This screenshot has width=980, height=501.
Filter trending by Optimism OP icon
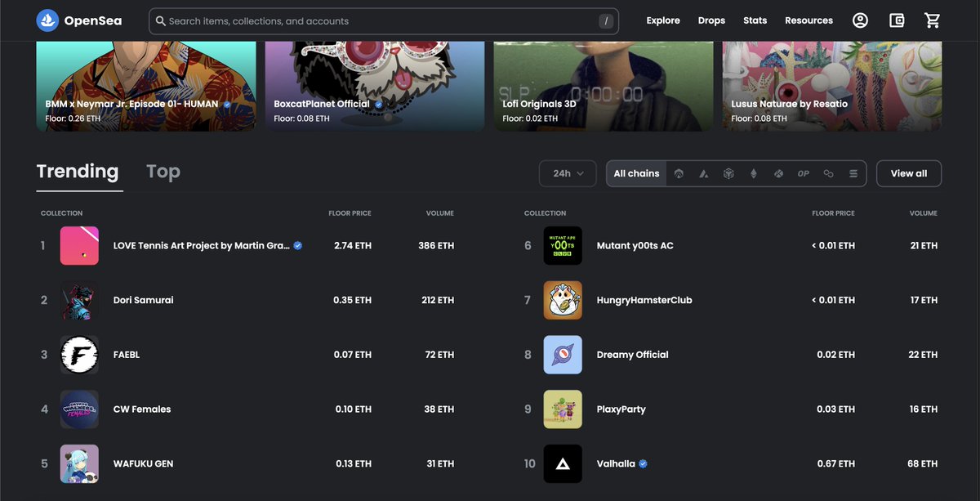pyautogui.click(x=804, y=173)
